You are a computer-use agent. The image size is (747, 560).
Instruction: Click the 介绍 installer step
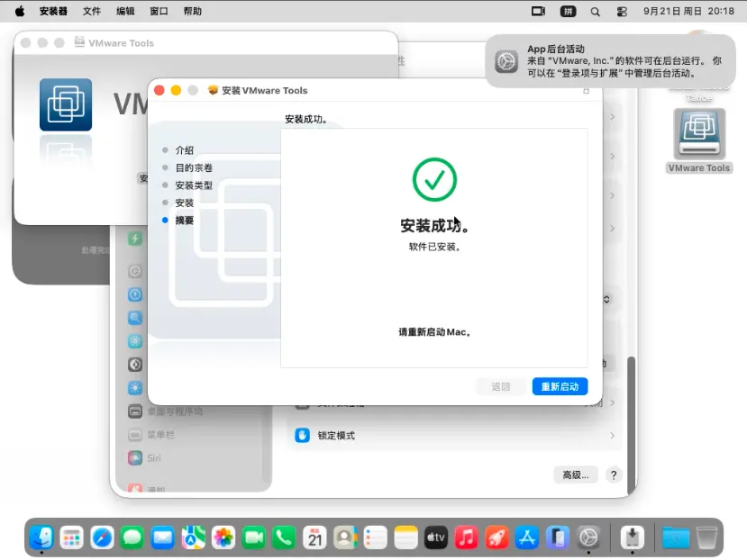[185, 150]
